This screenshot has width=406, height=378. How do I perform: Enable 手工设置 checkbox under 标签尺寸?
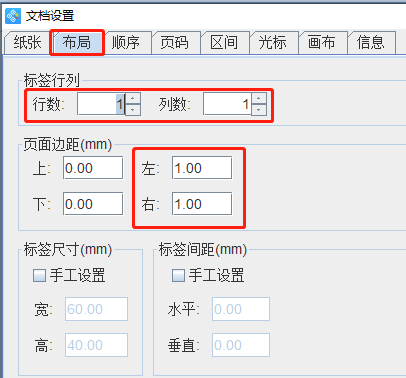(x=39, y=276)
